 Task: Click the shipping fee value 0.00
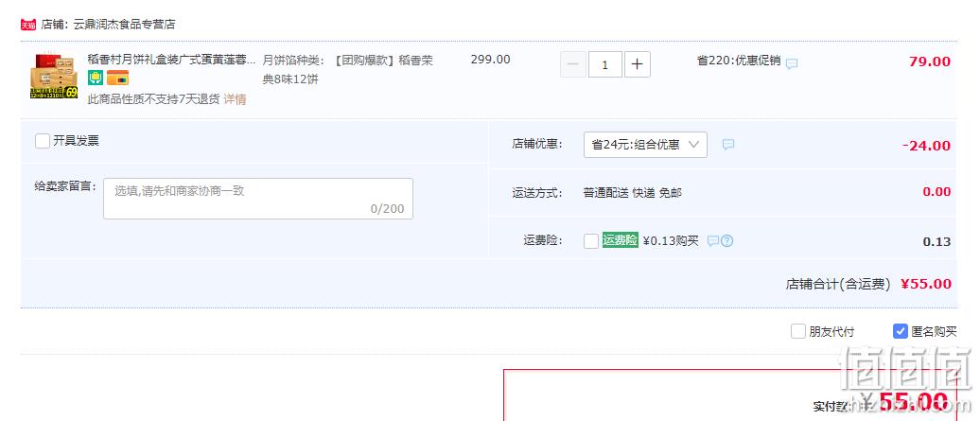point(936,192)
